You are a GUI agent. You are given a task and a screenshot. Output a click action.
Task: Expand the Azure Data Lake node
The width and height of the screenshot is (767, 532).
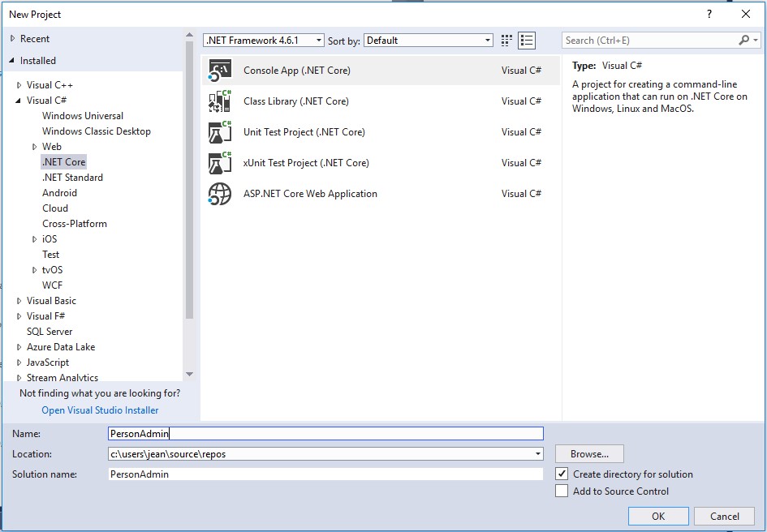point(19,347)
